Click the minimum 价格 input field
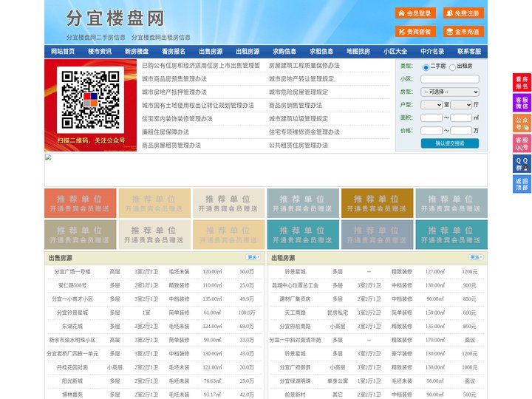Screen dimensions: 532x399 click(x=432, y=131)
